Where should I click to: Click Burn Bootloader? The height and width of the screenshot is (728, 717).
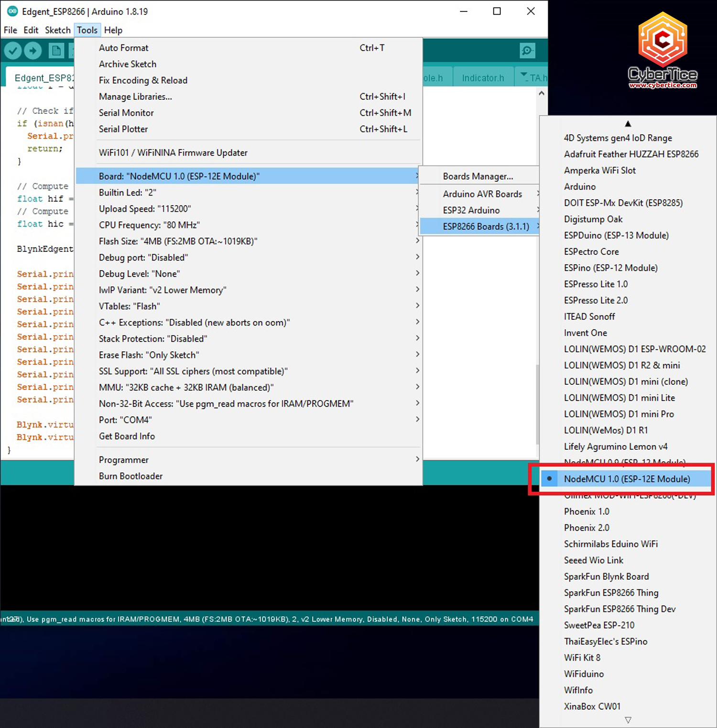[x=130, y=476]
